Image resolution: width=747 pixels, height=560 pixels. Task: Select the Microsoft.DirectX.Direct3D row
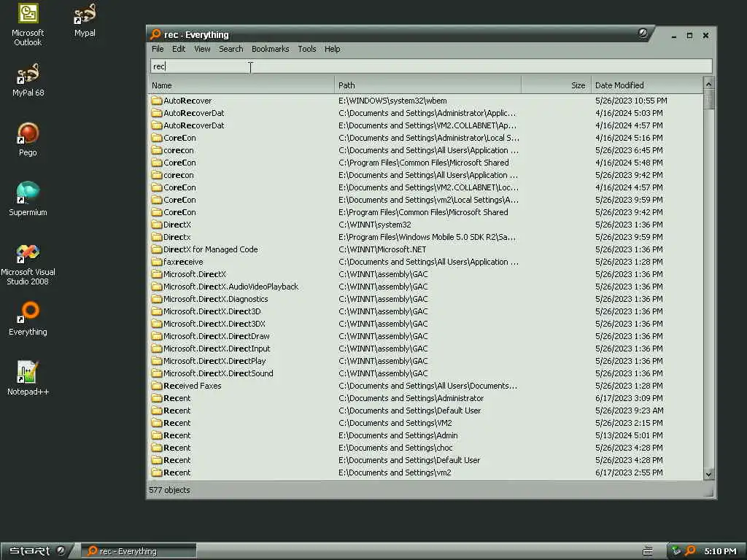pyautogui.click(x=425, y=311)
